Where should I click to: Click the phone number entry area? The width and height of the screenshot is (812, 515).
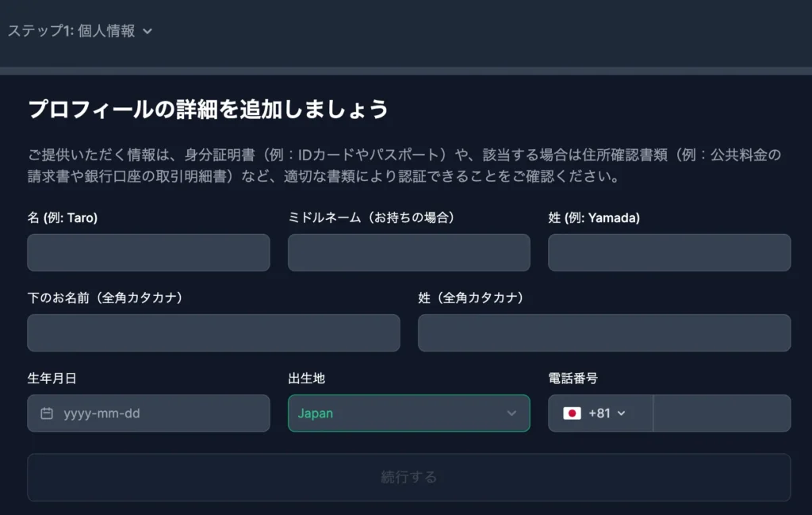(722, 413)
